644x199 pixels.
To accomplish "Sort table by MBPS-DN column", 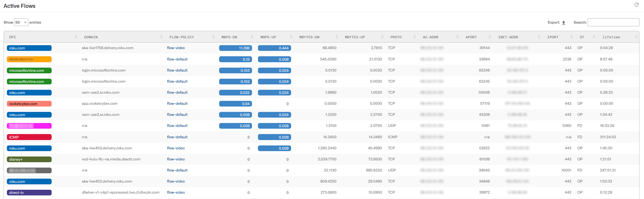I will point(236,37).
